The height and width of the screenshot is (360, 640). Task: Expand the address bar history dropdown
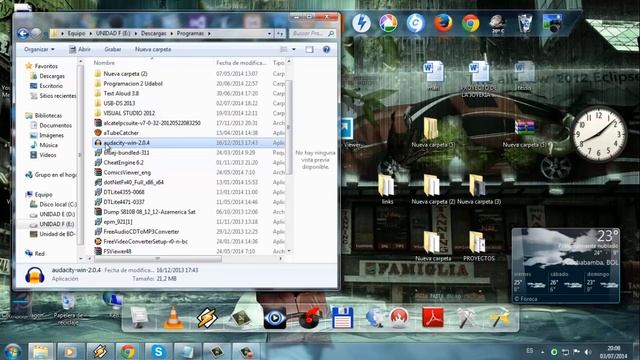[269, 33]
